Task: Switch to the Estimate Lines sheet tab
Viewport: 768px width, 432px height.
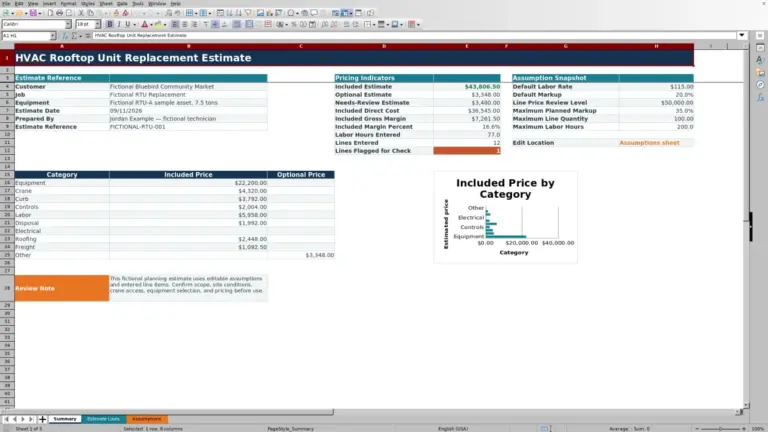Action: [x=103, y=419]
